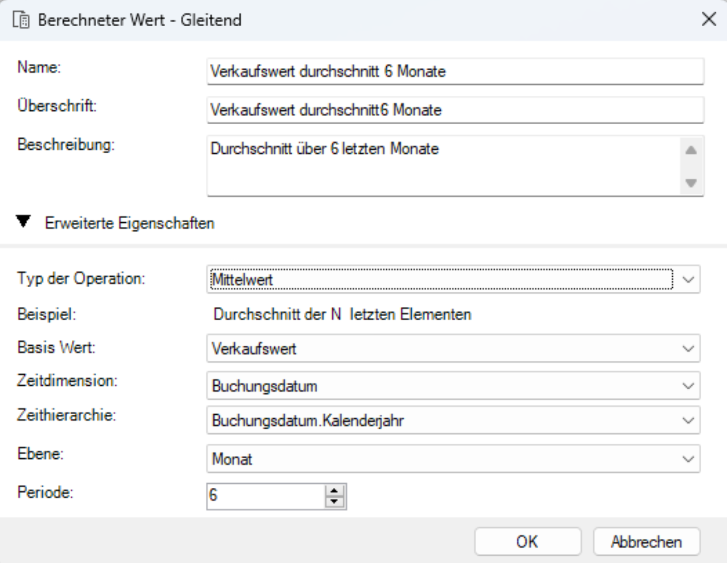Collapse the Erweiterte Eigenschaften section

[x=23, y=221]
